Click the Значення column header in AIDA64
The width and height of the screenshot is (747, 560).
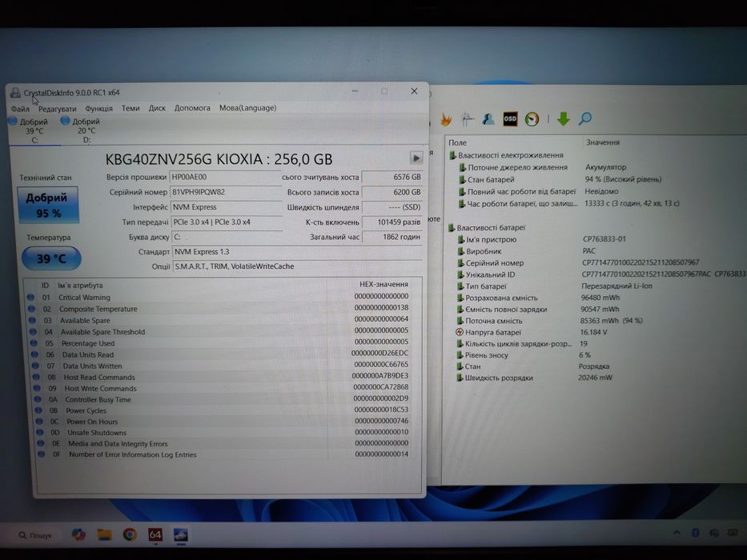[x=603, y=142]
